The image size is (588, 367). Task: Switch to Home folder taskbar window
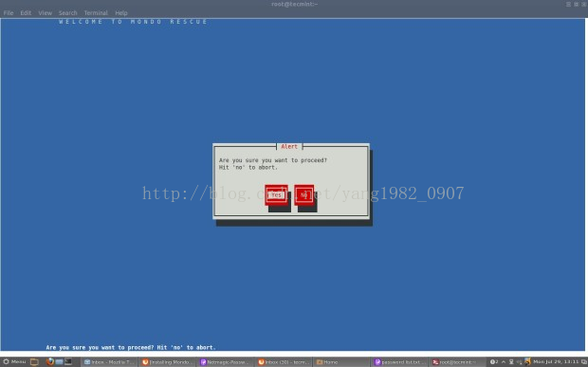click(x=340, y=362)
